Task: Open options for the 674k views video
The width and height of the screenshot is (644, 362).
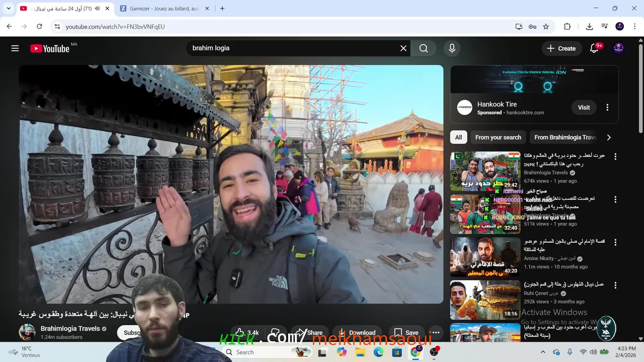Action: coord(615,157)
